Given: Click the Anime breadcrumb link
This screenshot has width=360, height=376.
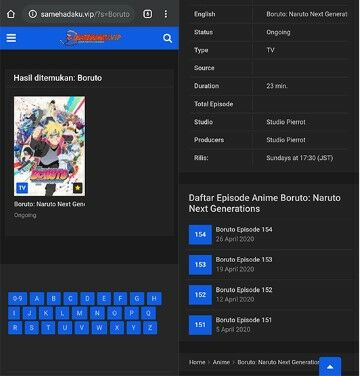Looking at the screenshot, I should (221, 362).
